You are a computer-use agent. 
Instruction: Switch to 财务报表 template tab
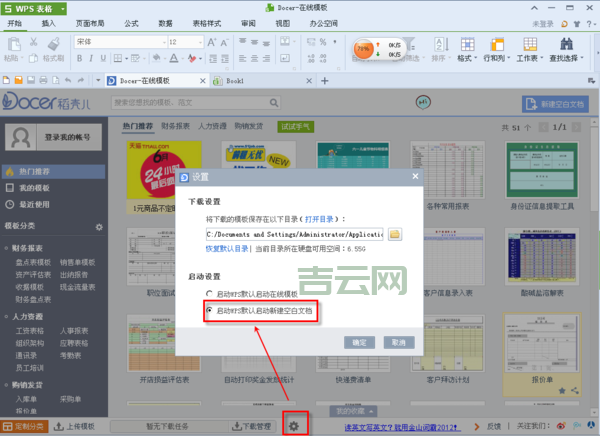(176, 126)
